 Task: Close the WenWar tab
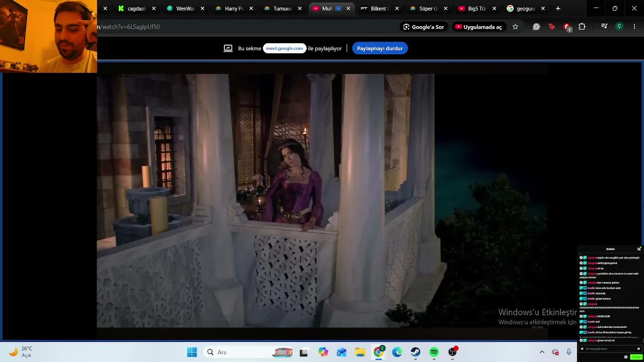tap(202, 9)
